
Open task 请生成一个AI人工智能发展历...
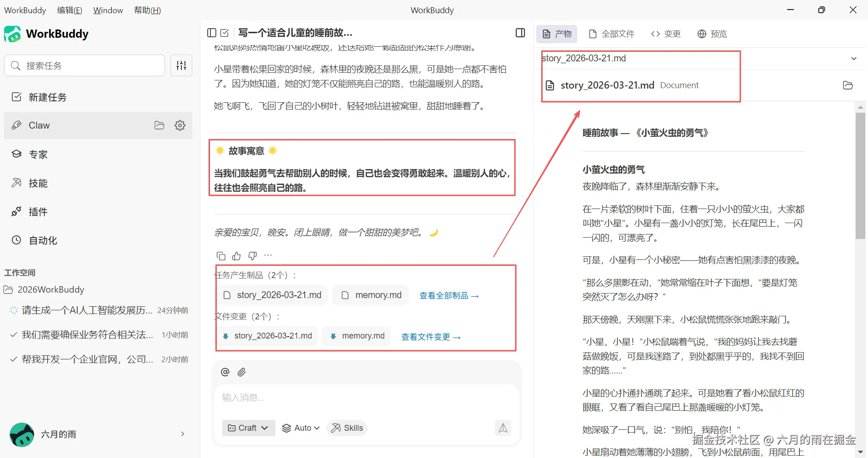(x=99, y=310)
